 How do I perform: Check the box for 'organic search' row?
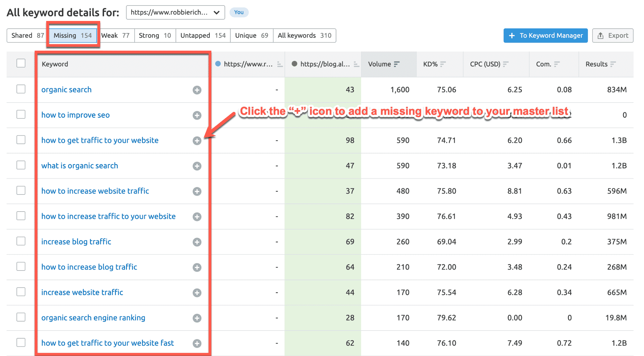[x=21, y=89]
